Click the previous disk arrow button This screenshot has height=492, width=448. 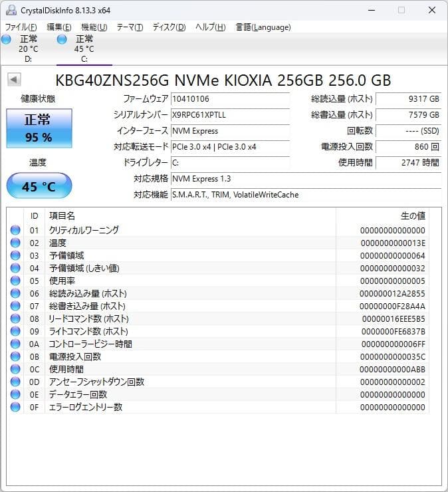click(14, 80)
